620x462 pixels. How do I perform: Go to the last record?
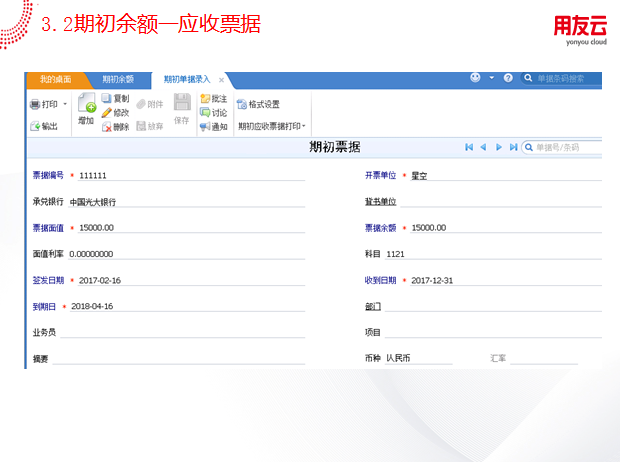pos(513,147)
